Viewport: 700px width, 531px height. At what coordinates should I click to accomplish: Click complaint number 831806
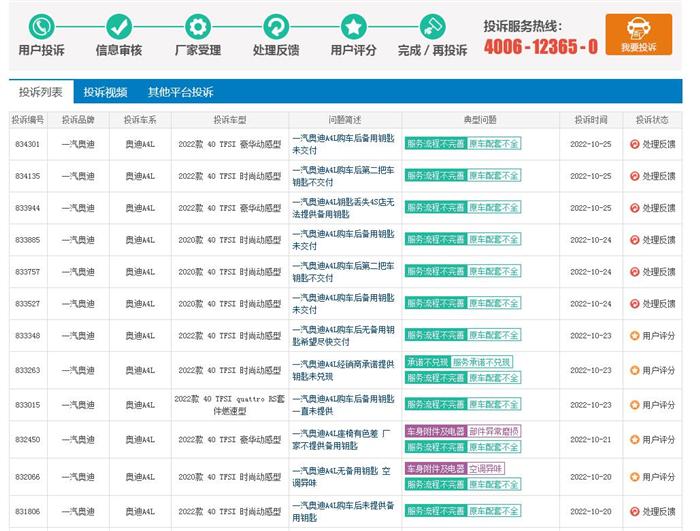(27, 511)
